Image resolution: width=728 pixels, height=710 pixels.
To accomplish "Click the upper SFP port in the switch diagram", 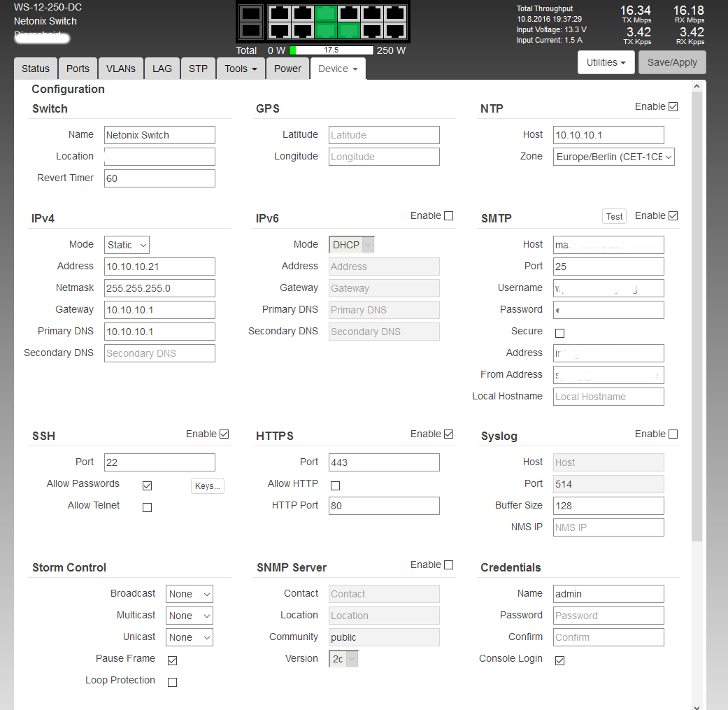I will click(250, 13).
